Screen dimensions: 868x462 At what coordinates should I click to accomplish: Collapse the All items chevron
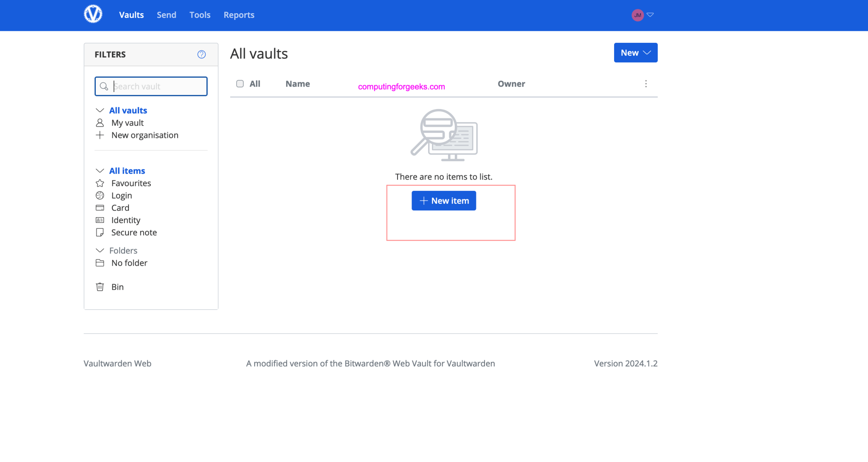(x=100, y=171)
